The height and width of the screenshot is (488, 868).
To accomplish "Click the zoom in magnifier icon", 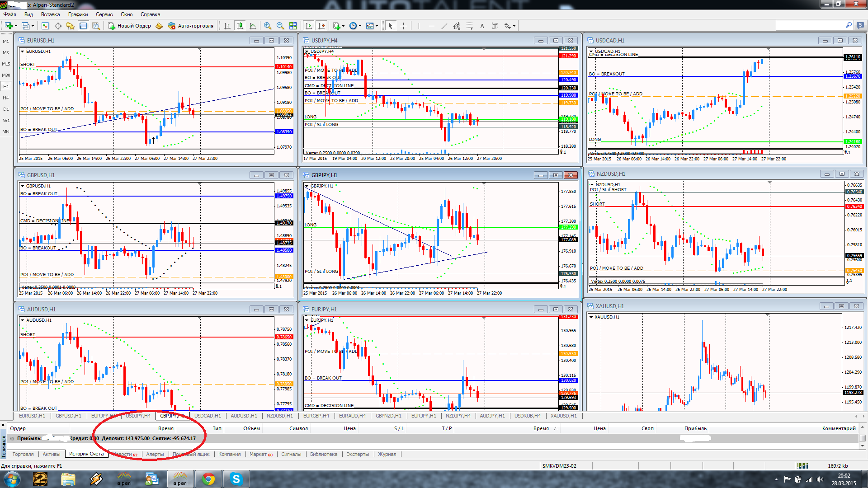I will [x=268, y=26].
